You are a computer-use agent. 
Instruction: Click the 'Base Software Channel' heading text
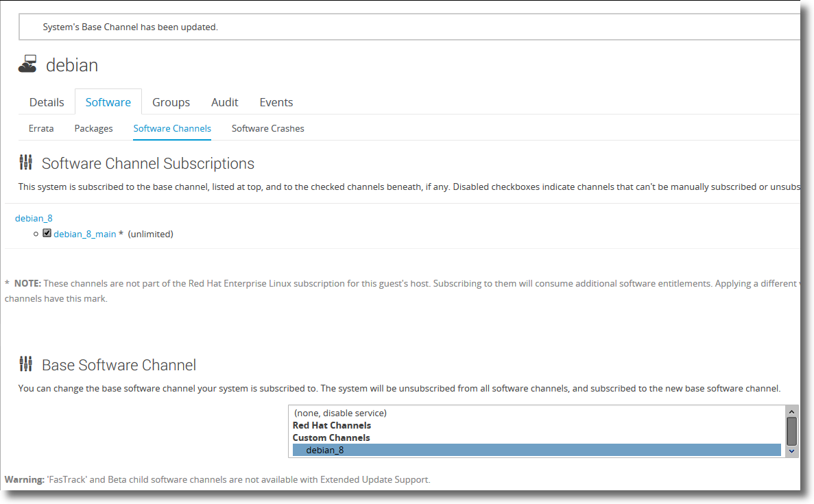[x=119, y=365]
